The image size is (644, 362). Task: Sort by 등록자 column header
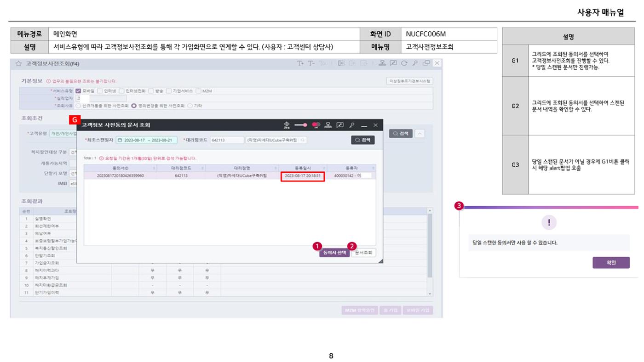click(x=352, y=168)
